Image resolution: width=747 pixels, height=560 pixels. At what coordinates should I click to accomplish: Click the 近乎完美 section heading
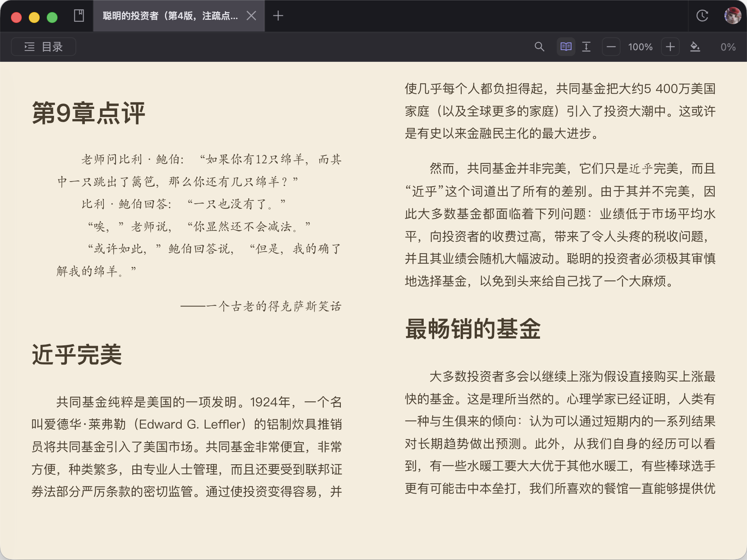coord(77,355)
